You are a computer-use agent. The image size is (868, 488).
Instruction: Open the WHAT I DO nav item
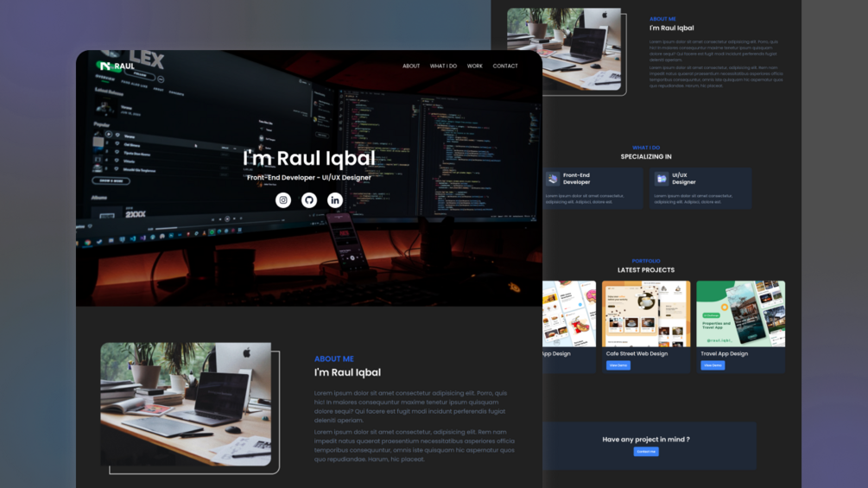tap(443, 66)
